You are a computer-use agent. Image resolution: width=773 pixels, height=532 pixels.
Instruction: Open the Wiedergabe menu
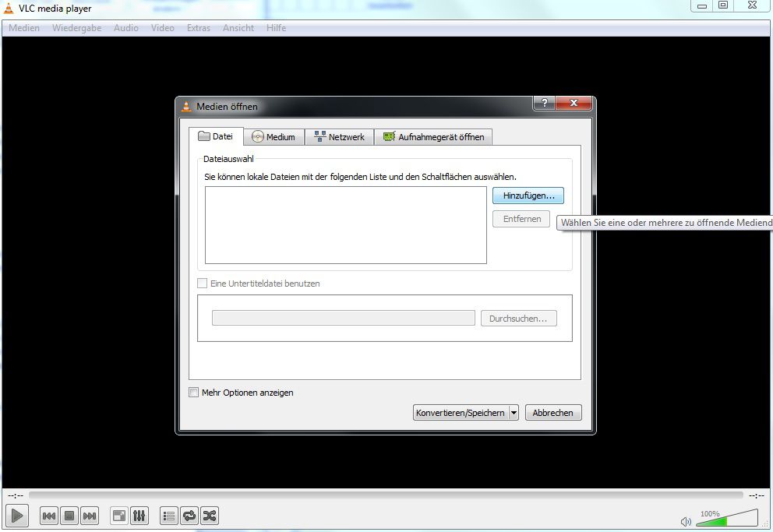point(76,27)
